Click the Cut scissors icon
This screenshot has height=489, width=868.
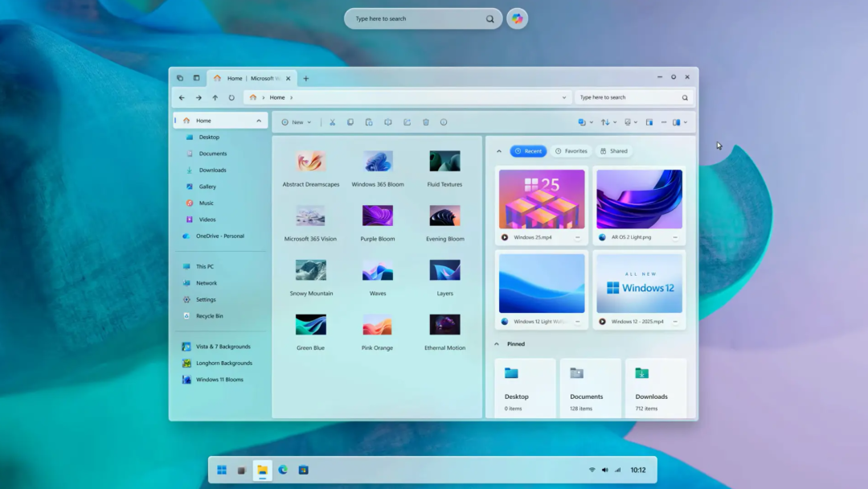pyautogui.click(x=332, y=122)
